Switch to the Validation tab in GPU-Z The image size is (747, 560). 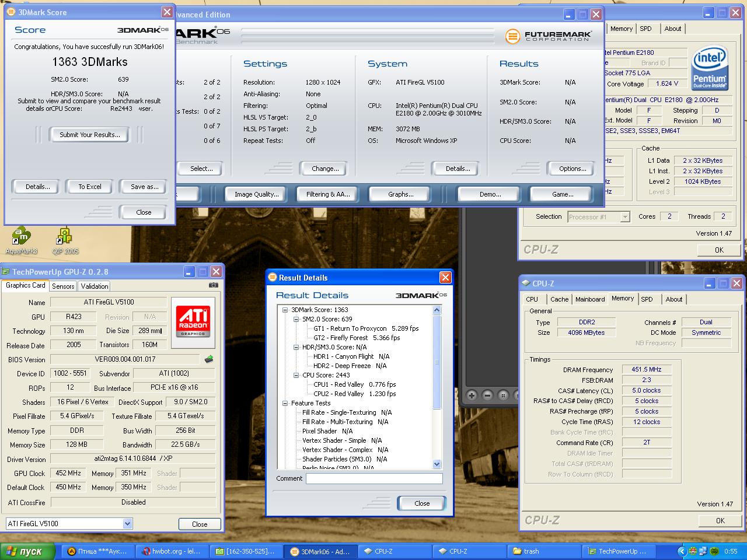click(x=95, y=286)
